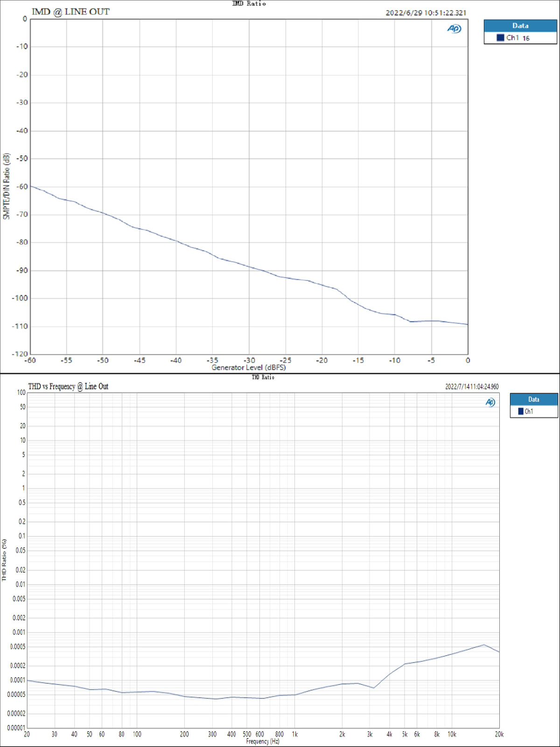
Task: Click the "SMPTE/DIN Ratio (dB)" vertical axis label
Action: click(6, 186)
